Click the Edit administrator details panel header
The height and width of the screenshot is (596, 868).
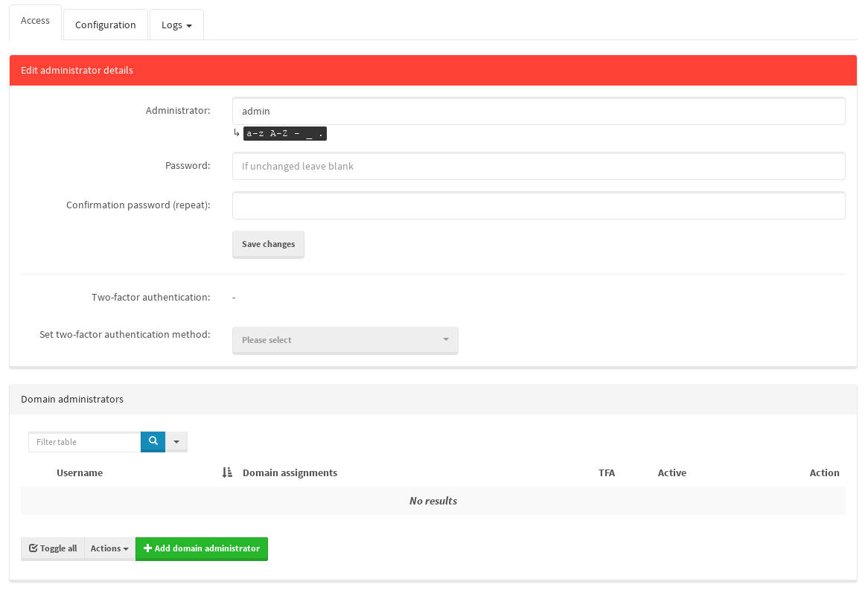pos(433,70)
